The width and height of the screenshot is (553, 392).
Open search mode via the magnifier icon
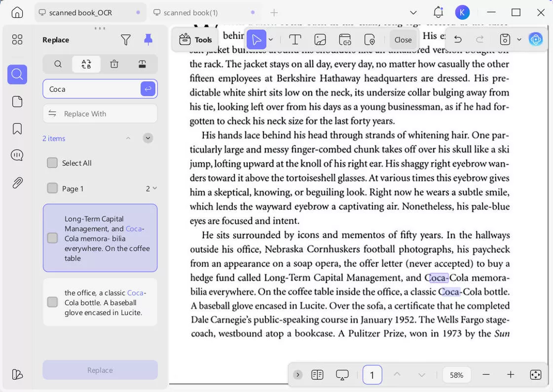click(58, 64)
